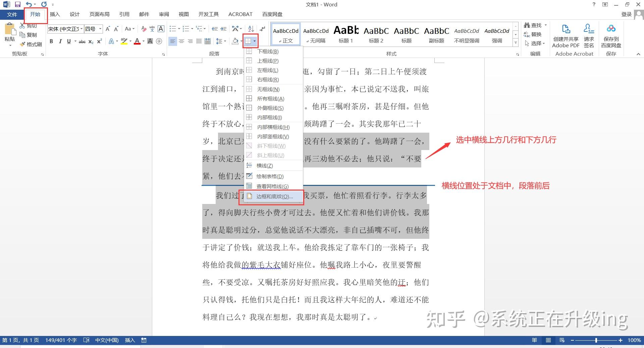Image resolution: width=644 pixels, height=348 pixels.
Task: Click the Enclose Characters (circled 字) icon
Action: point(159,41)
